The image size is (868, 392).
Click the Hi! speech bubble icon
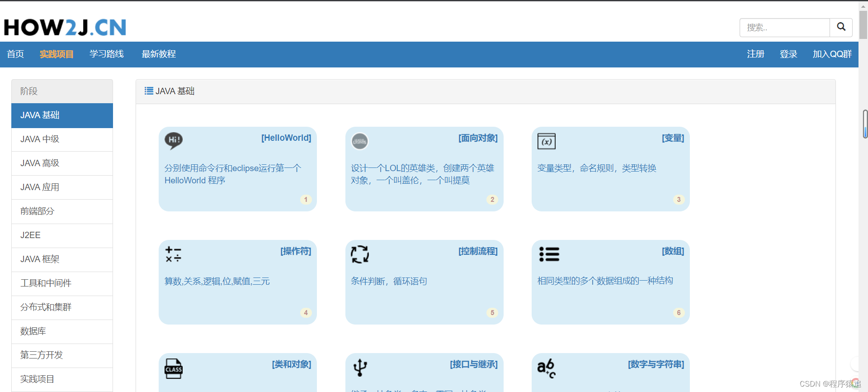[174, 141]
